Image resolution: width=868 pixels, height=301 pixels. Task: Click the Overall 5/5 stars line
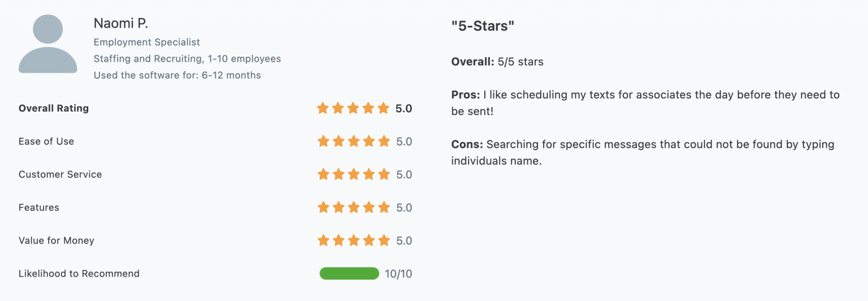[497, 62]
